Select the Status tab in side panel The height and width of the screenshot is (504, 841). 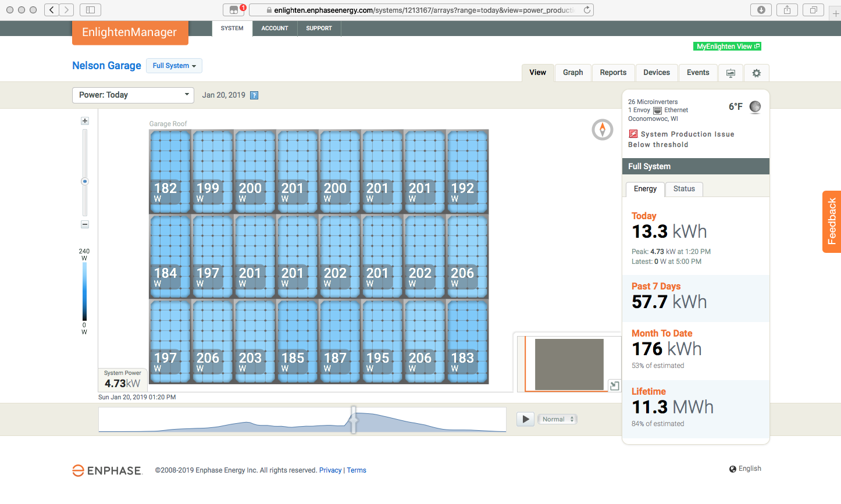[684, 189]
